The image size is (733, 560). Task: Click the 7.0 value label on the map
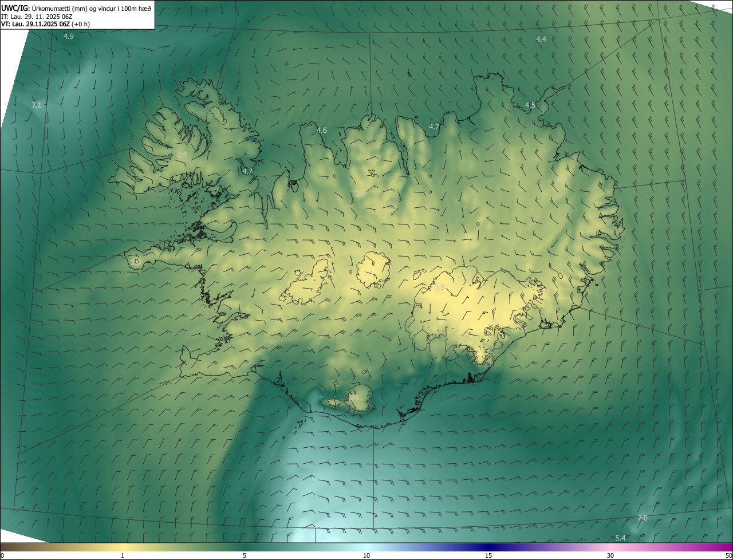642,518
